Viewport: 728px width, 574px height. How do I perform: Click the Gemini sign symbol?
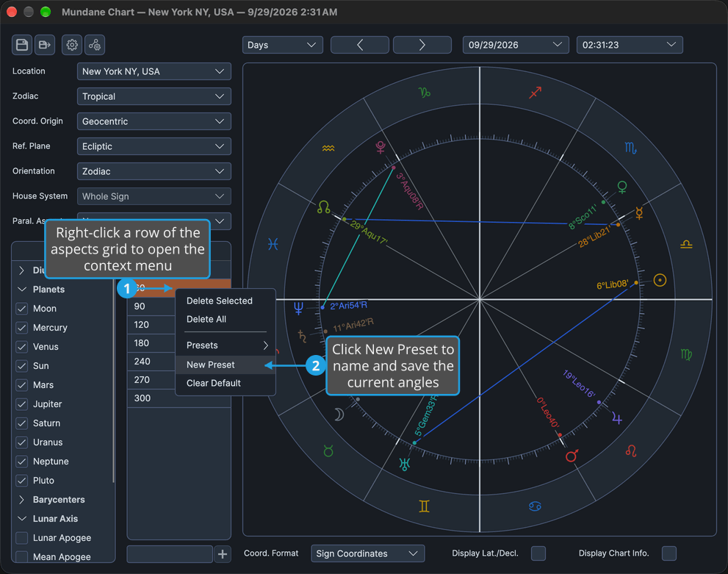click(x=425, y=506)
